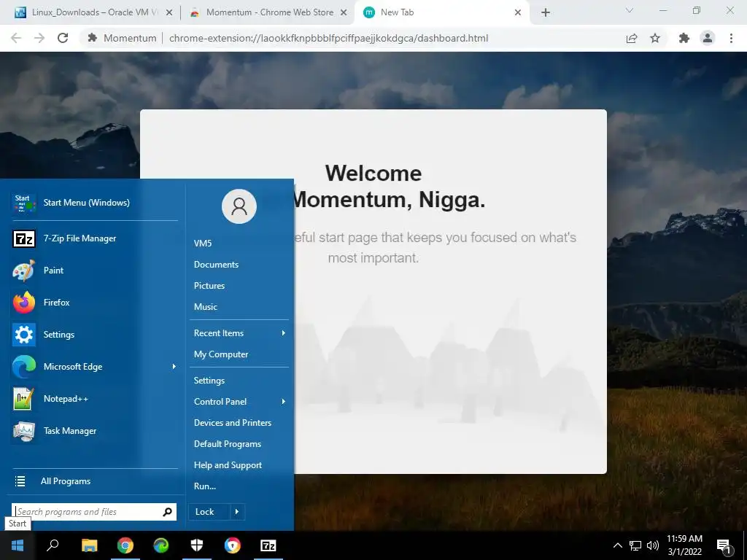Viewport: 747px width, 560px height.
Task: Open Settings in right Start column
Action: (209, 381)
